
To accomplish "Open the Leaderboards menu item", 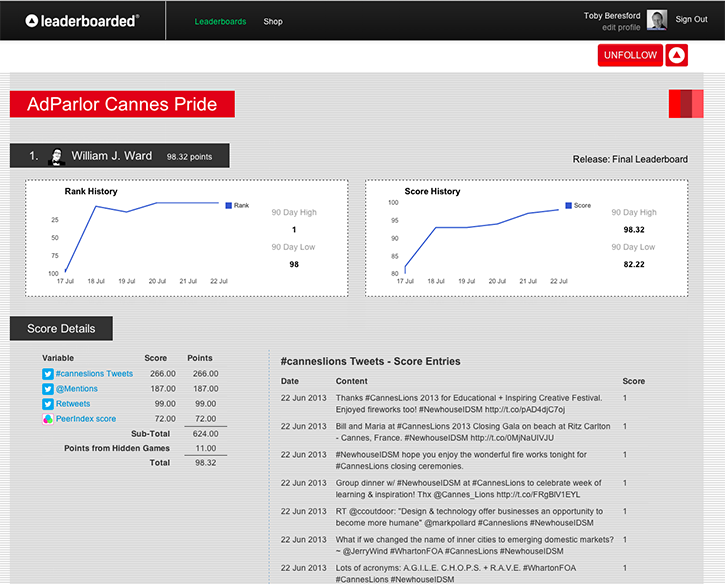I will coord(220,21).
